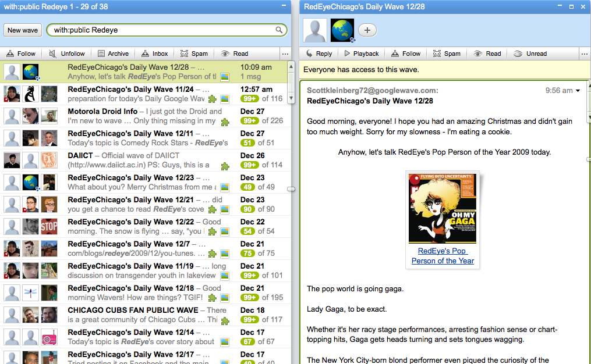Minimize the search panel with:public Redeye
The image size is (591, 364).
(x=284, y=5)
